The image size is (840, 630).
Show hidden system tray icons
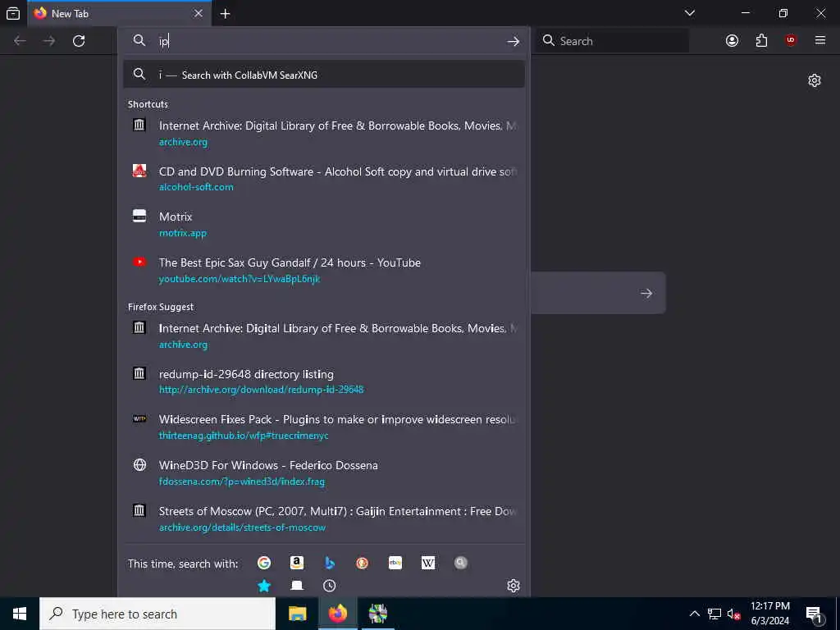coord(694,614)
